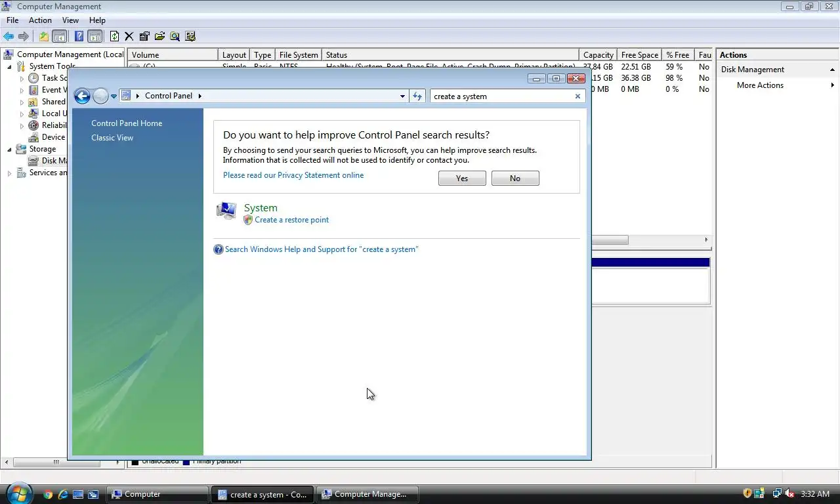This screenshot has width=840, height=504.
Task: Click the last settings toolbar icon
Action: tap(190, 36)
